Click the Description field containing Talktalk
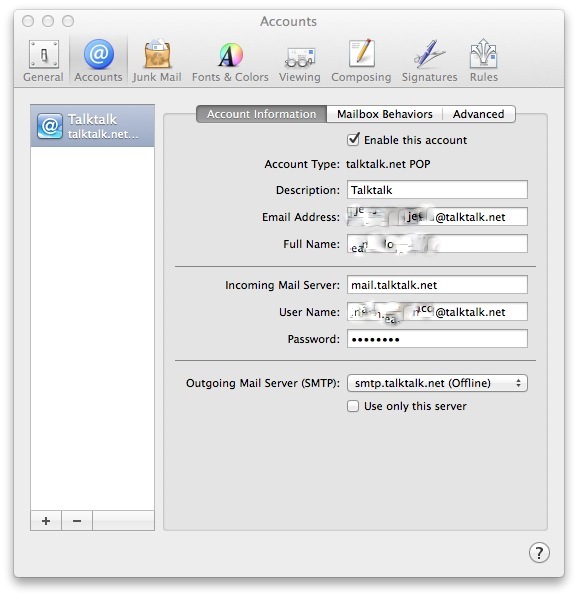This screenshot has width=578, height=597. click(x=437, y=190)
